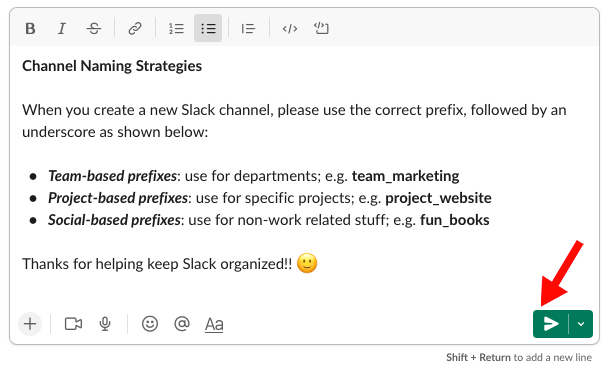Open schedule send dropdown arrow
608x367 pixels.
click(581, 324)
